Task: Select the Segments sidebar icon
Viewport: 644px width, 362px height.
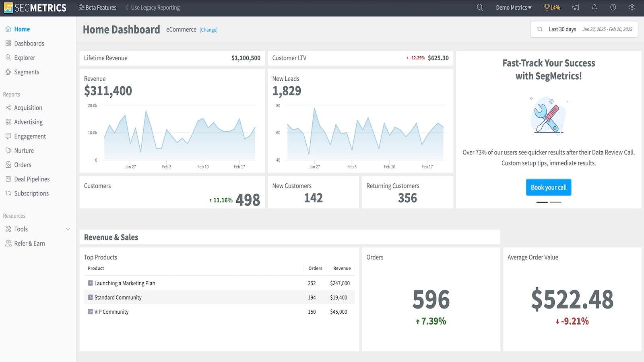Action: click(x=8, y=72)
